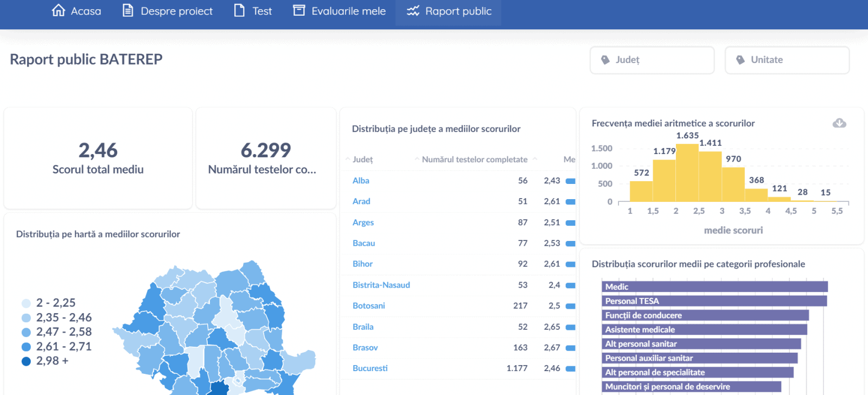Open the Bacau county link

coord(363,243)
